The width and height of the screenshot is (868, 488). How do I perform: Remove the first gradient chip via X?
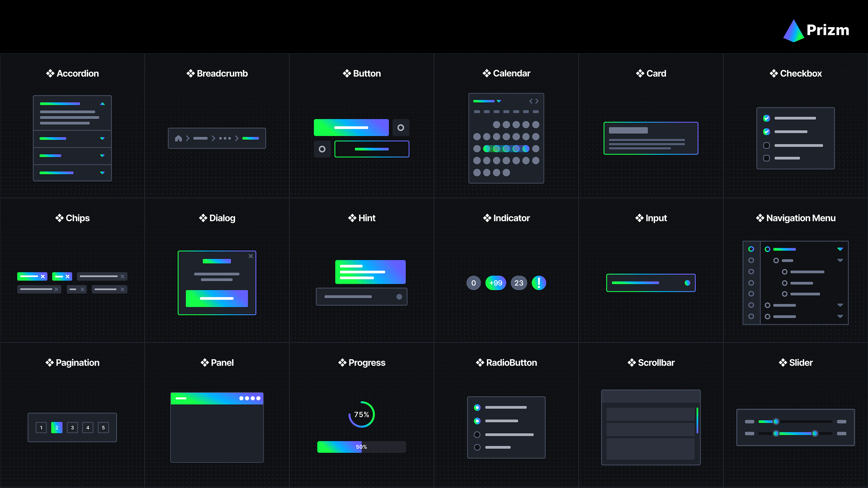(43, 277)
